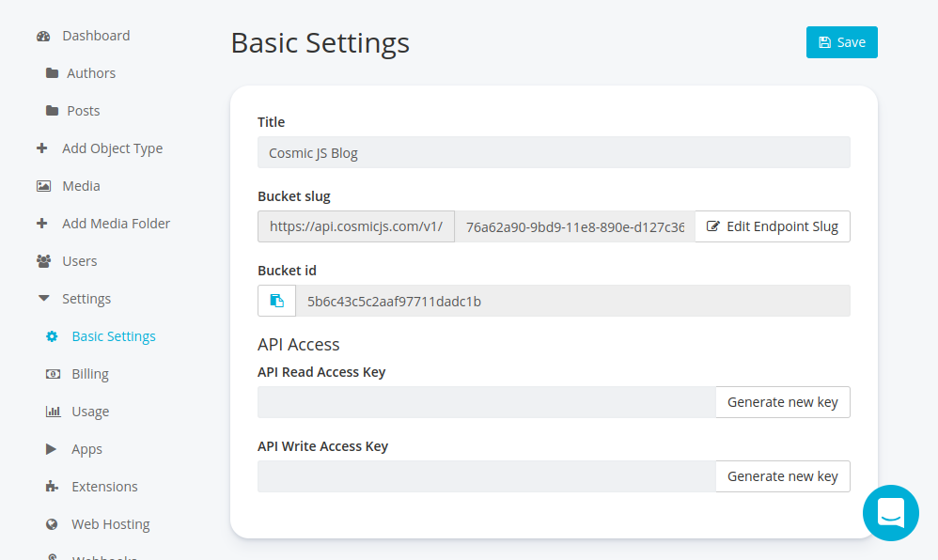The height and width of the screenshot is (560, 938).
Task: Click the Extensions puzzle piece icon
Action: click(53, 487)
